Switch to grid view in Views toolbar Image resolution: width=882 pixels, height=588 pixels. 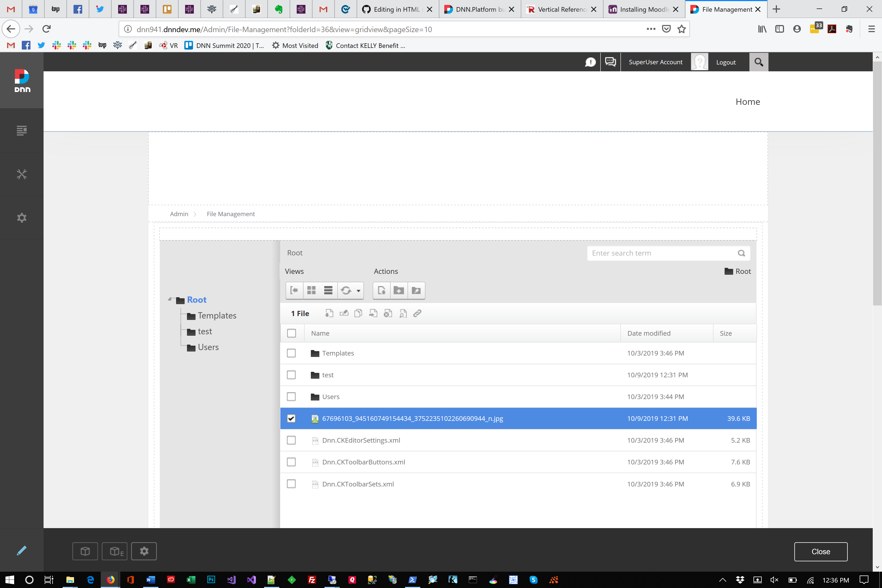click(311, 290)
